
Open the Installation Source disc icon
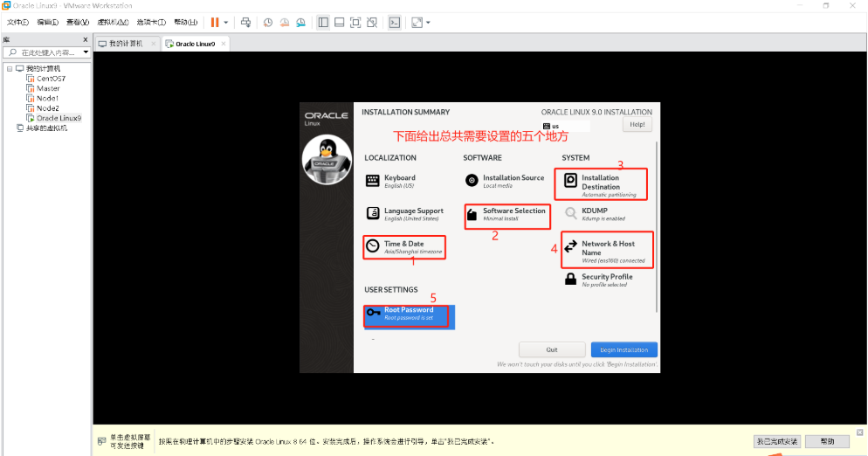(x=472, y=181)
